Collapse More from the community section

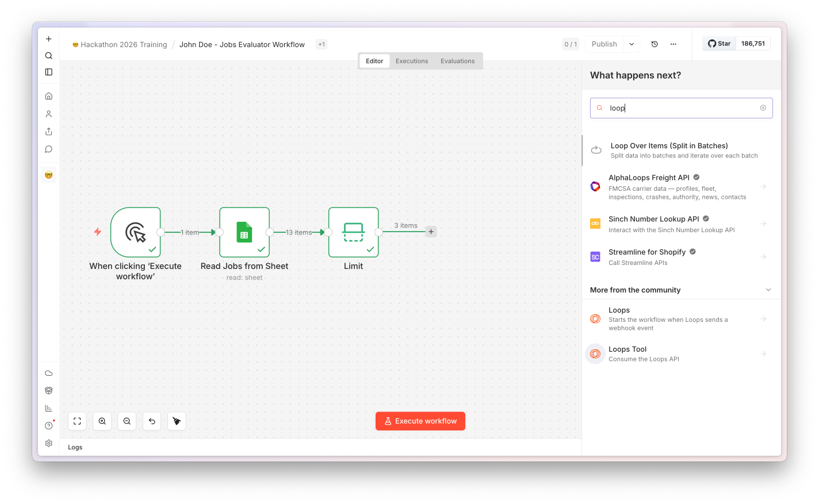[x=768, y=290]
